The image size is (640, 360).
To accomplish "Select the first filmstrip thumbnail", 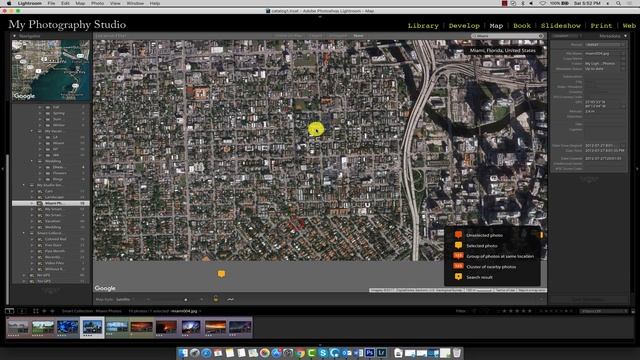I will (18, 327).
